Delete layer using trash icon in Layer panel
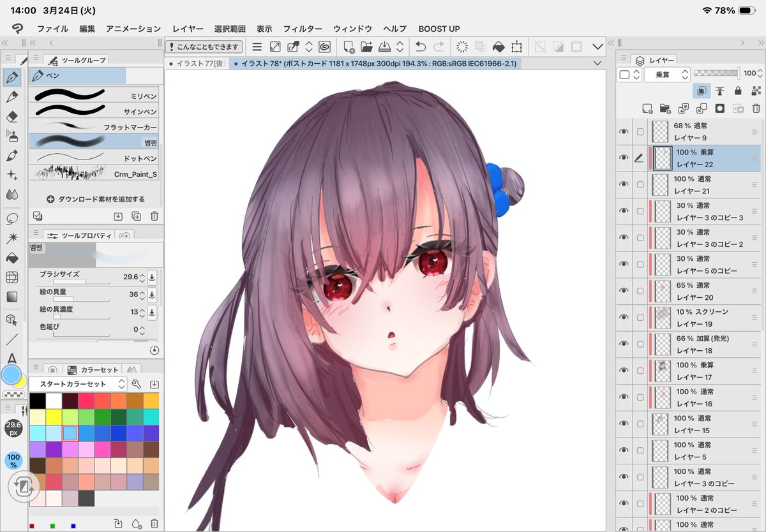The height and width of the screenshot is (532, 766). [x=756, y=108]
